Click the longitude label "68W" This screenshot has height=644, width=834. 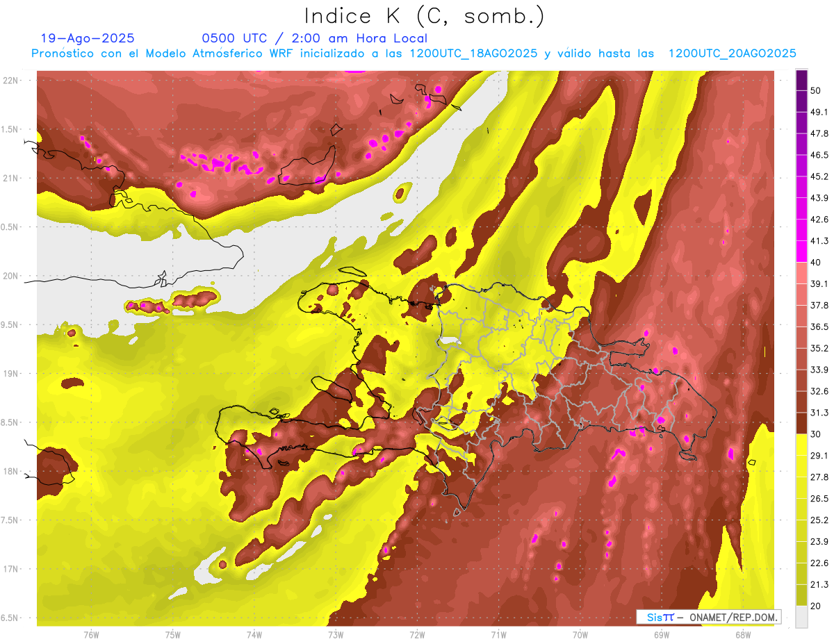pos(742,635)
